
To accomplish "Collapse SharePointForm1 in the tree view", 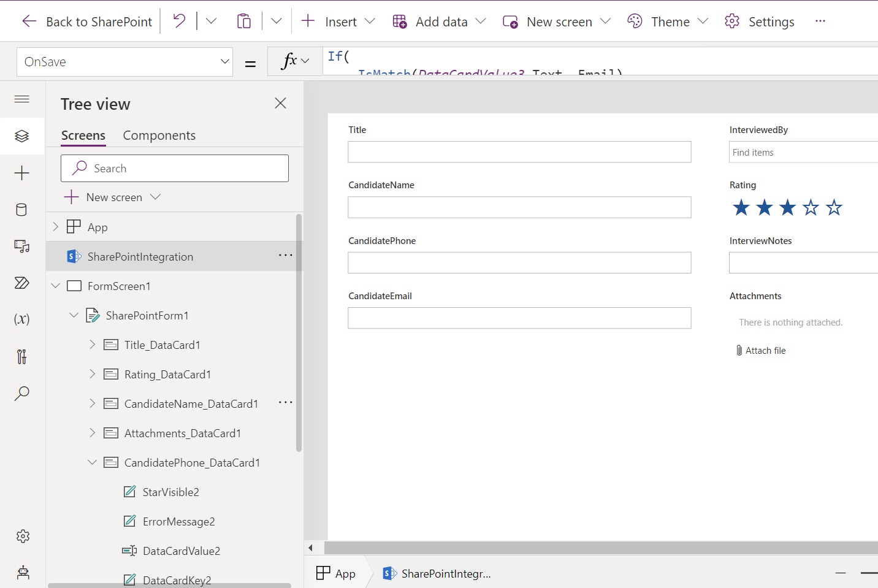I will click(74, 315).
